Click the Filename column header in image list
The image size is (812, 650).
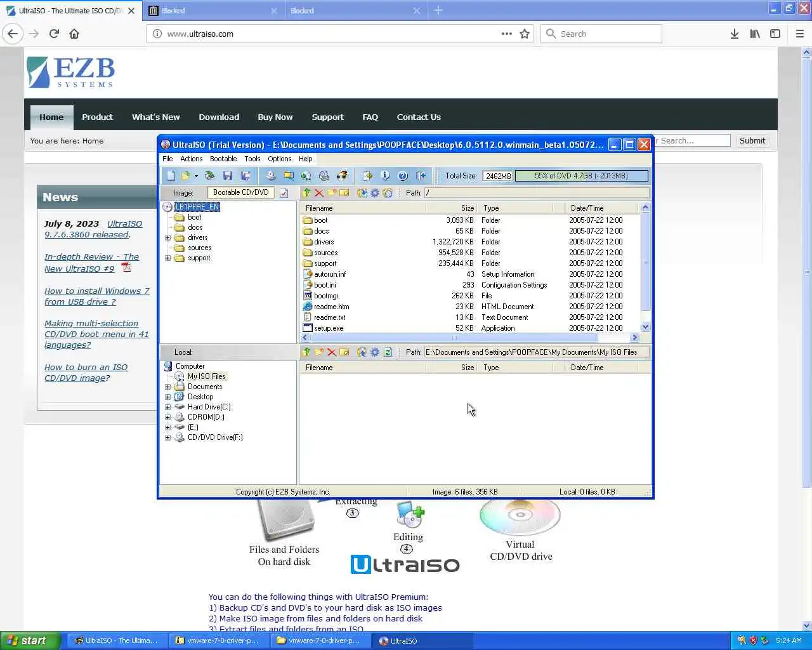pyautogui.click(x=364, y=208)
